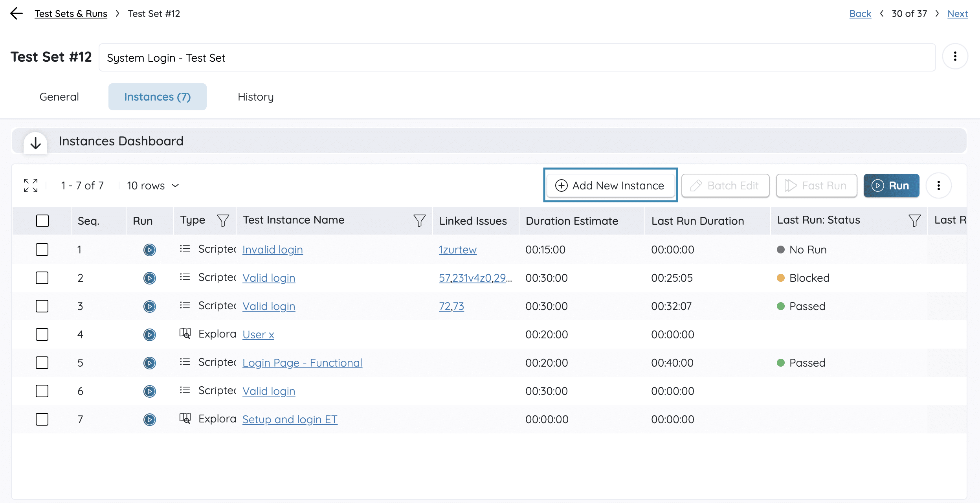Run the Setup and login ET instance
Image resolution: width=980 pixels, height=503 pixels.
149,419
